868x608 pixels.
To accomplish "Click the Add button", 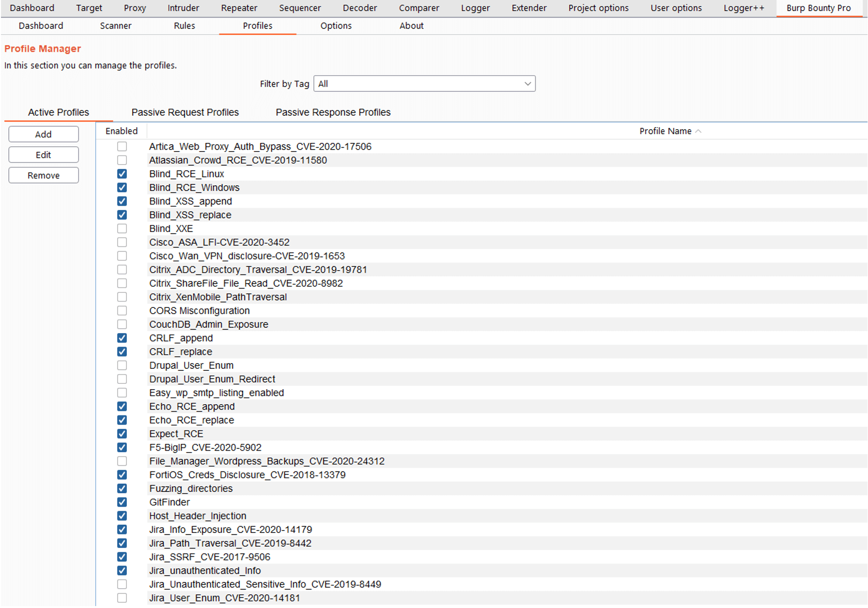I will 43,134.
